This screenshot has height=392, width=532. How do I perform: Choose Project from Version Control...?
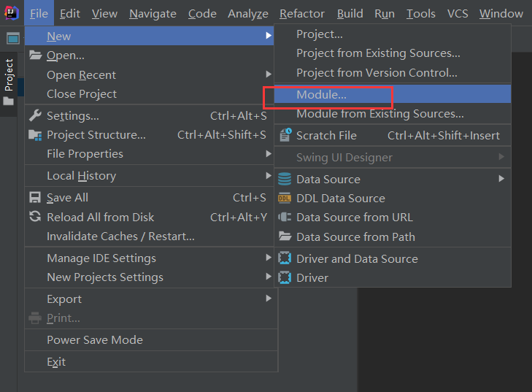(377, 73)
